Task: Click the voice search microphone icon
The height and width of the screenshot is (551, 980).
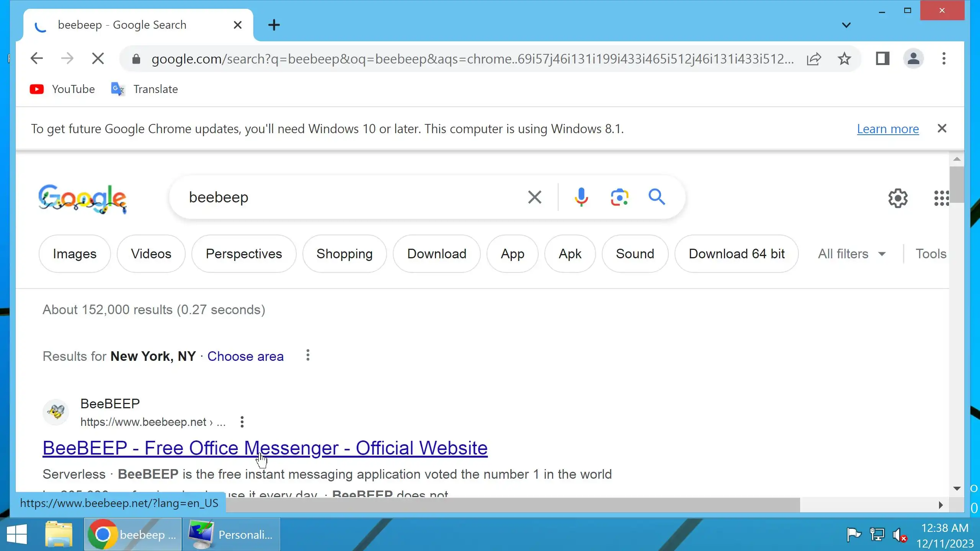Action: point(581,197)
